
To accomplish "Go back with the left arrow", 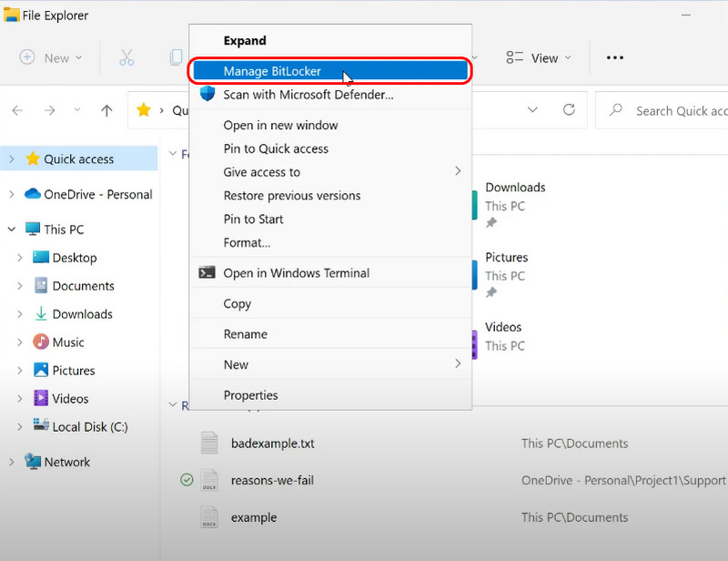I will pos(17,110).
